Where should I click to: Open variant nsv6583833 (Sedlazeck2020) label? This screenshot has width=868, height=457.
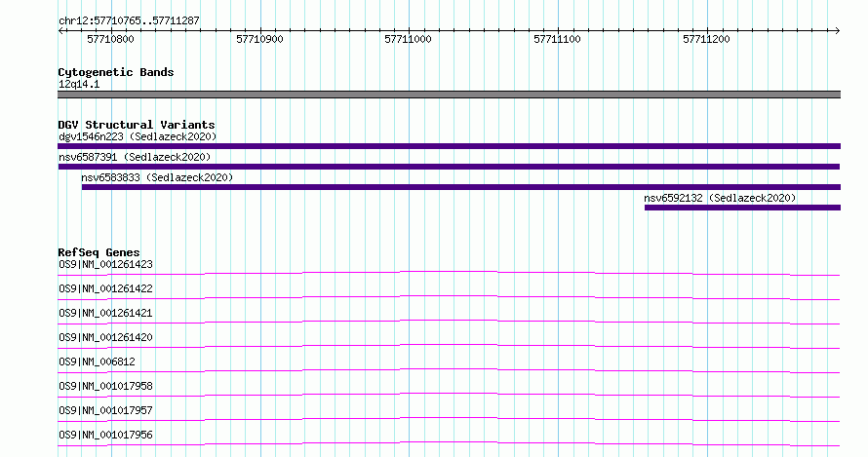(157, 177)
